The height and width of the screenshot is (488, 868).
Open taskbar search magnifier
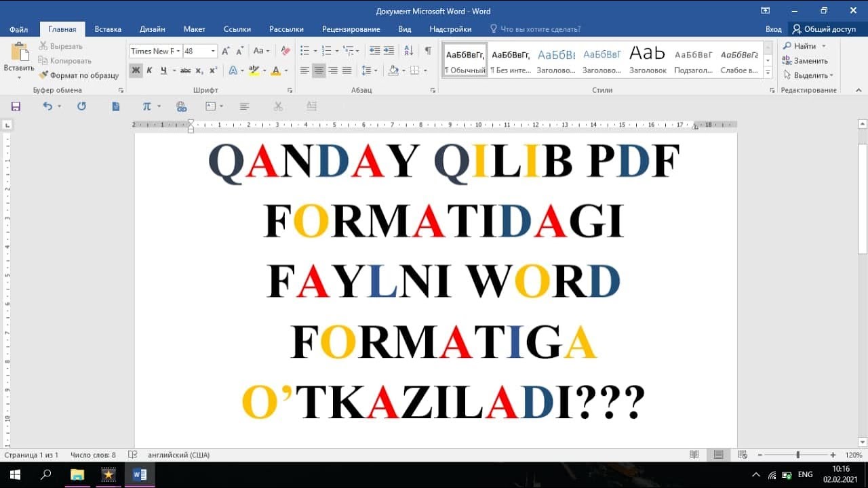pos(46,474)
